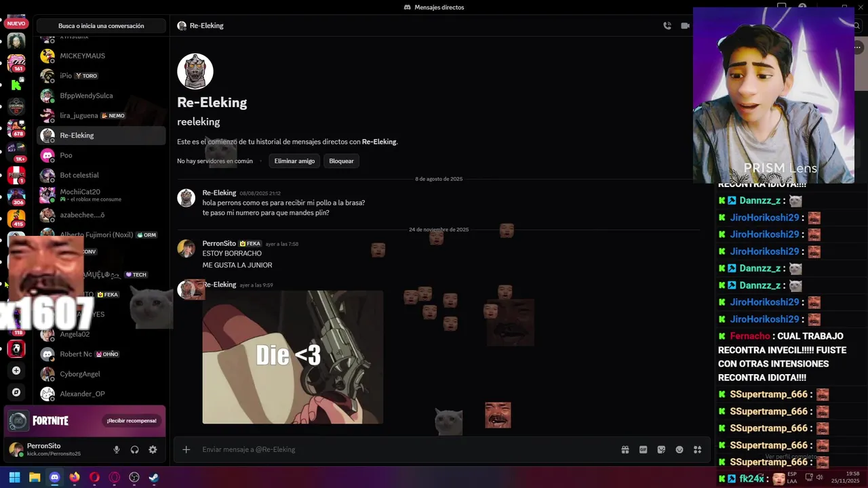The width and height of the screenshot is (868, 488).
Task: Open Poo direct message
Action: coord(101,155)
